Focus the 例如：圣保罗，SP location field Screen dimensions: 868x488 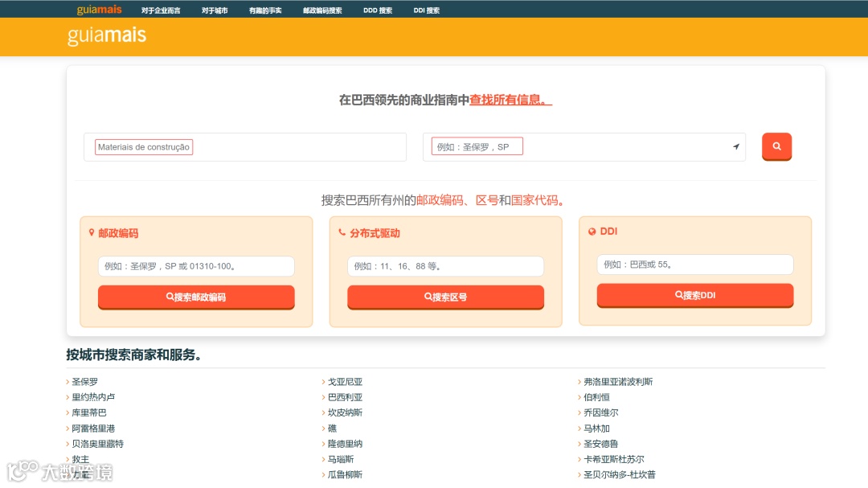[584, 147]
